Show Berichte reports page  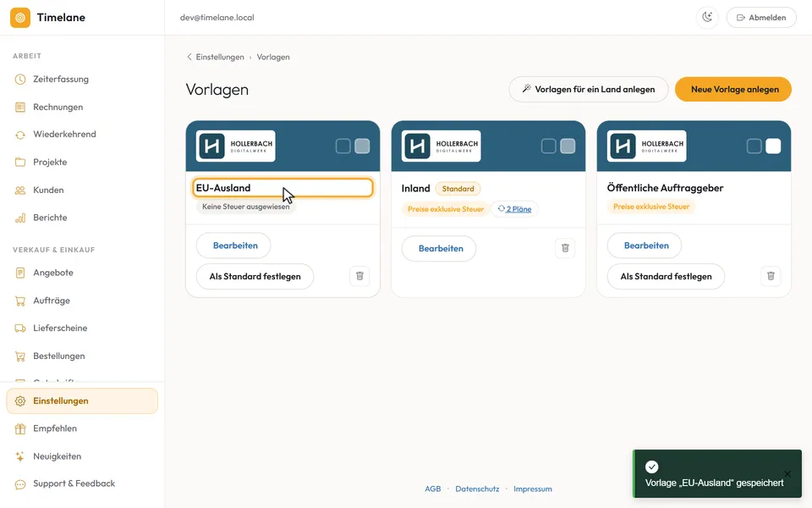[x=82, y=218]
